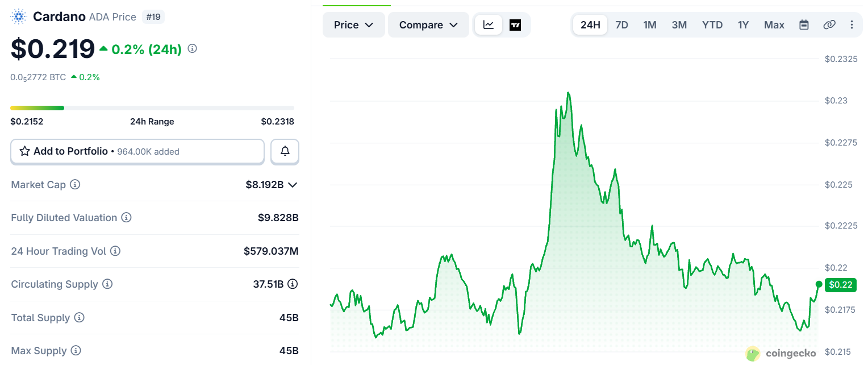868x365 pixels.
Task: Click the BTC price 2772 BTC text
Action: coord(38,77)
